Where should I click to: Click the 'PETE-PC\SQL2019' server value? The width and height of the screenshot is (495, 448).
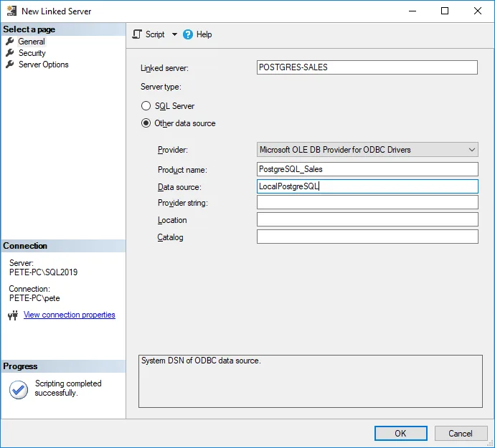point(43,272)
